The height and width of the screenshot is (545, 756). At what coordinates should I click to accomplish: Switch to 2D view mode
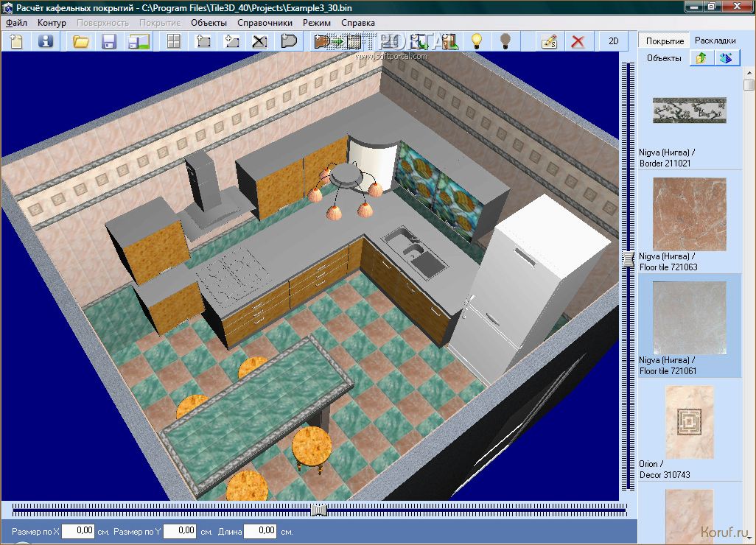tap(613, 41)
